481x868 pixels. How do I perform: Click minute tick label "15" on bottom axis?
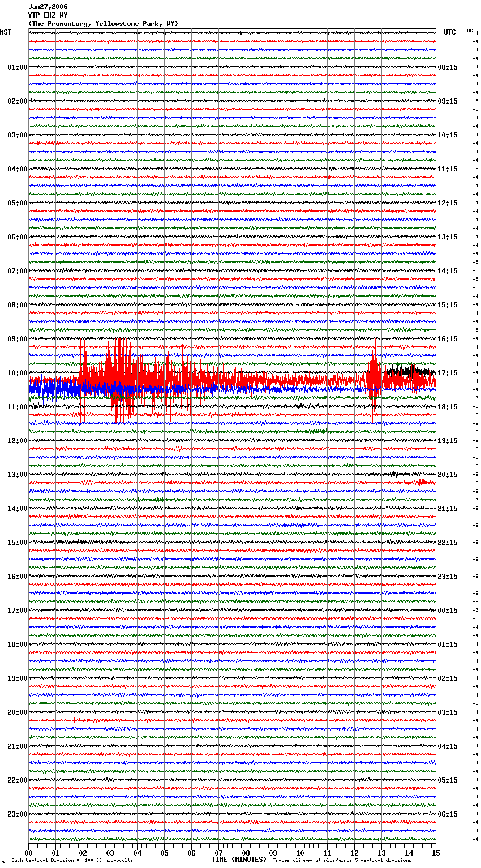point(436,853)
